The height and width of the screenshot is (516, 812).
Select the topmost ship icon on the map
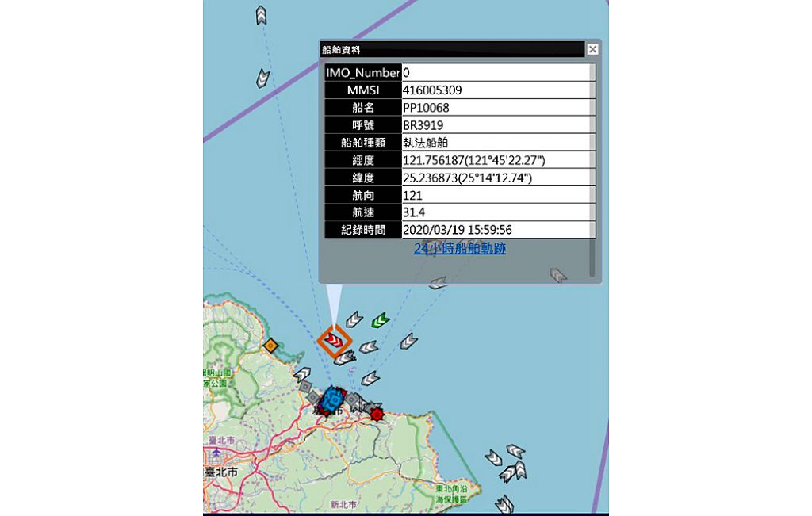point(261,14)
